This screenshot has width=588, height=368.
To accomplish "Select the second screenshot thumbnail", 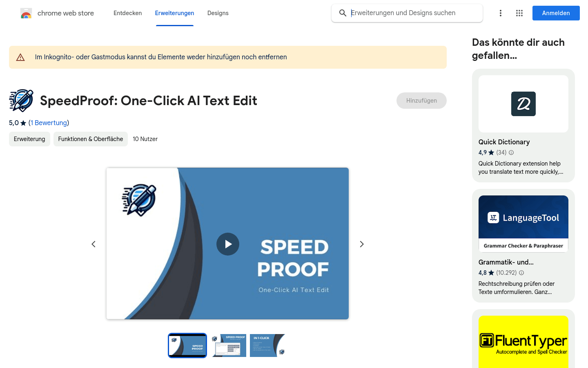I will click(228, 346).
